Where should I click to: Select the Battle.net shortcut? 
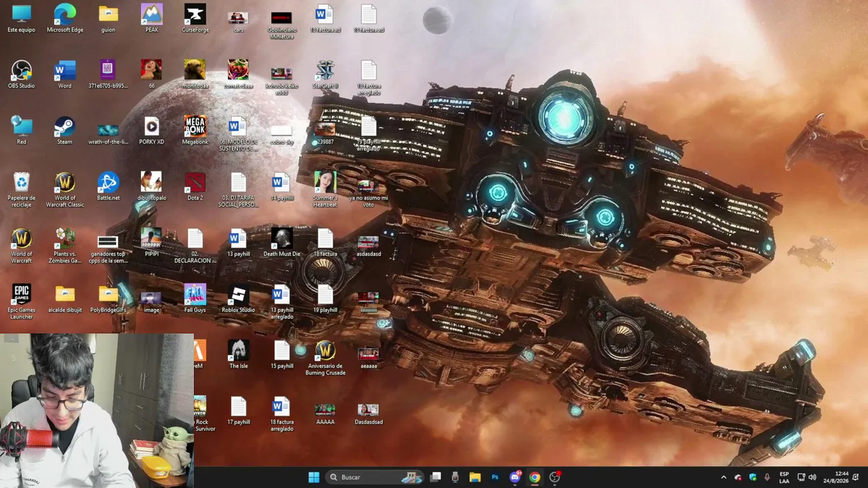(108, 186)
